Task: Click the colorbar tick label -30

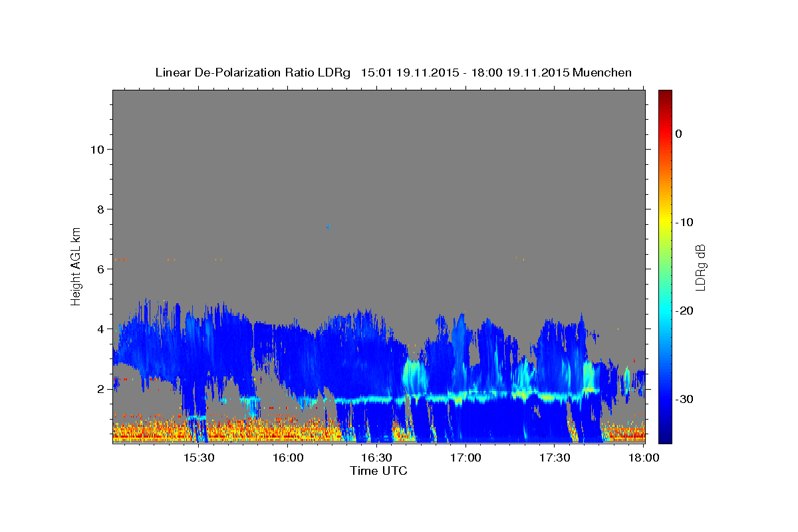Action: click(x=685, y=399)
